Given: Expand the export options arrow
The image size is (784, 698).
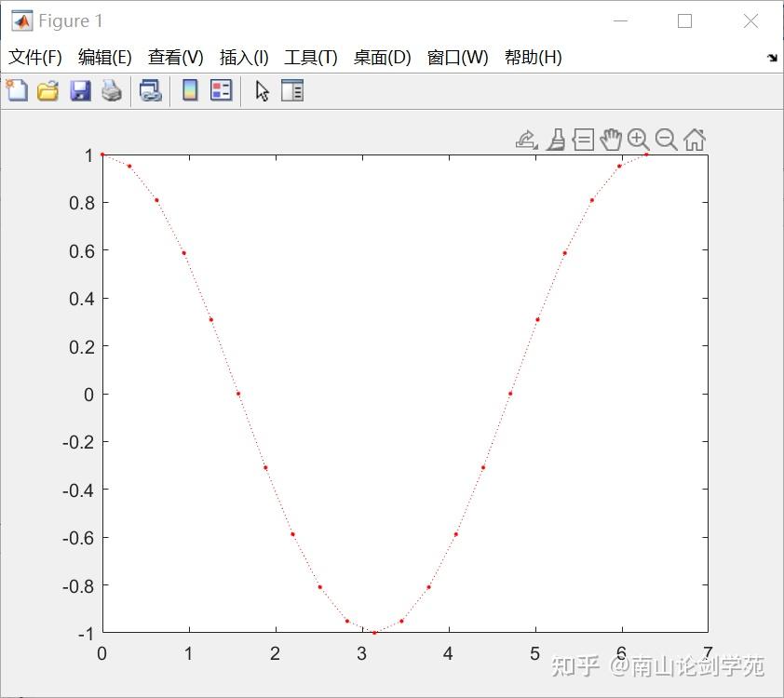Looking at the screenshot, I should point(534,147).
